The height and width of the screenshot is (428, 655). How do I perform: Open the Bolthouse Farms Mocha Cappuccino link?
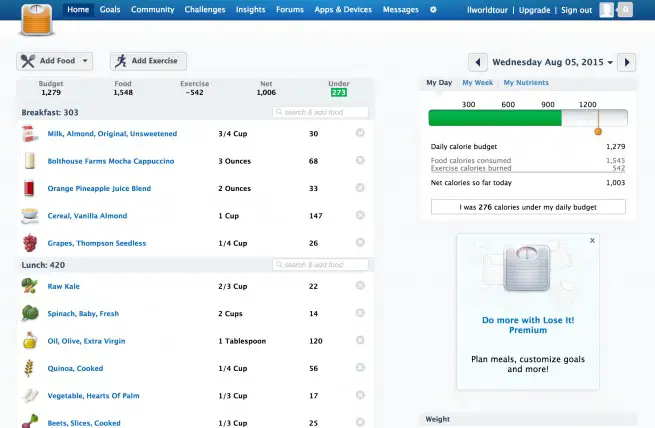111,161
